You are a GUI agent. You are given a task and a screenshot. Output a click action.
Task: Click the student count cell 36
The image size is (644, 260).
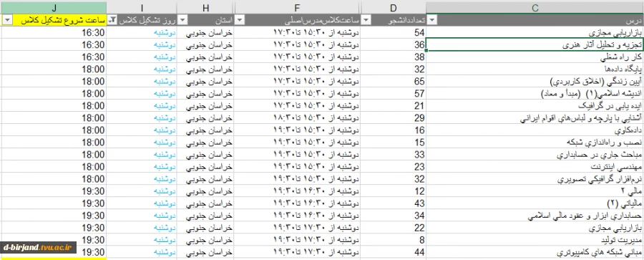coord(394,44)
